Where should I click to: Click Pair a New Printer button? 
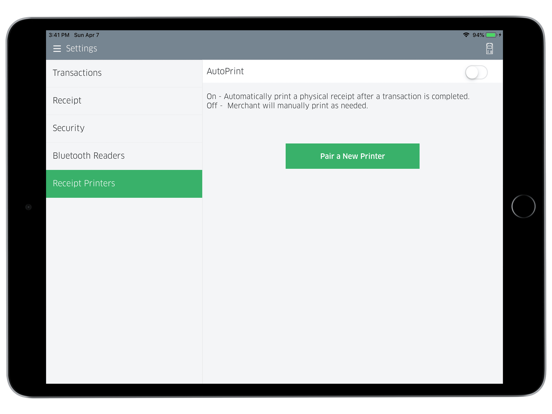tap(352, 156)
